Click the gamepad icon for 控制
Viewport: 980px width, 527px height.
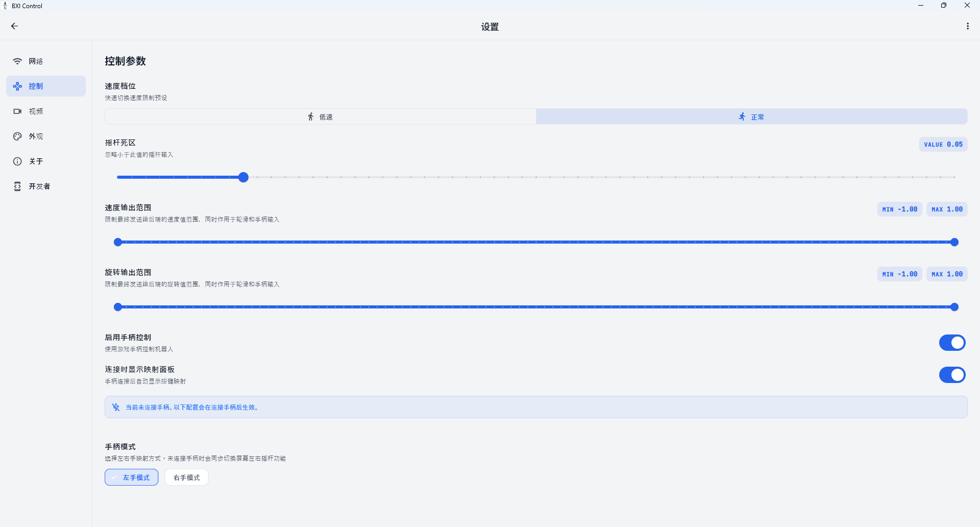coord(17,86)
